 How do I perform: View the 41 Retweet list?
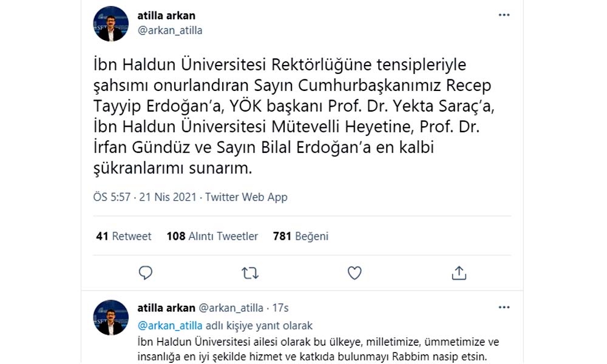pyautogui.click(x=124, y=236)
